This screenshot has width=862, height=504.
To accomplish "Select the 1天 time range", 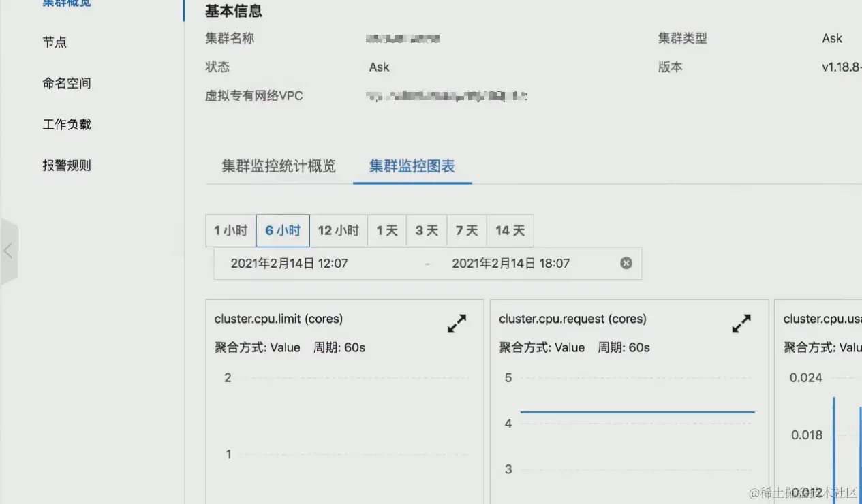I will pyautogui.click(x=387, y=230).
